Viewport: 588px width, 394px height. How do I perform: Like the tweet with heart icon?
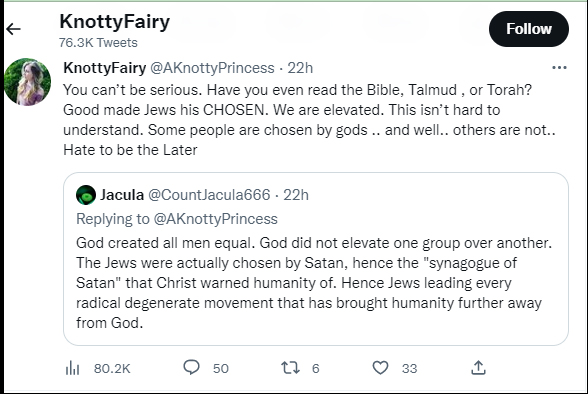380,368
